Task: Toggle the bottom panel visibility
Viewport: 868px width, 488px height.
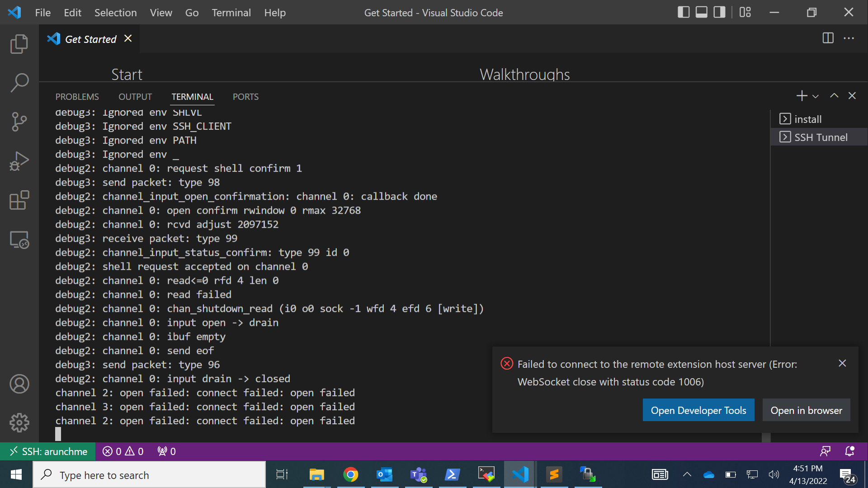Action: 701,12
